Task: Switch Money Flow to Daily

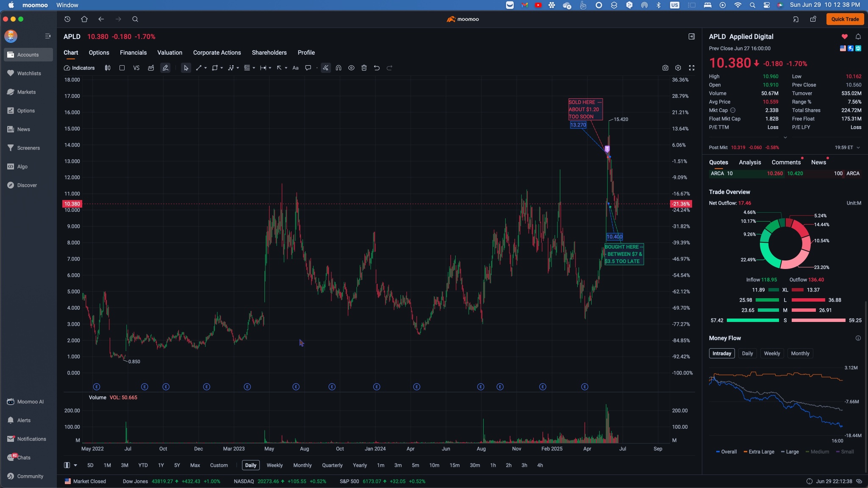Action: (x=747, y=353)
